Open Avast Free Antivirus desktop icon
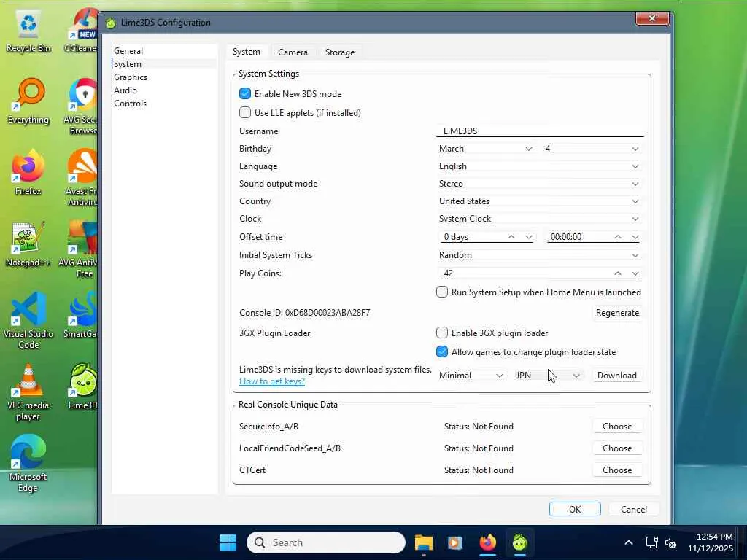 click(82, 178)
